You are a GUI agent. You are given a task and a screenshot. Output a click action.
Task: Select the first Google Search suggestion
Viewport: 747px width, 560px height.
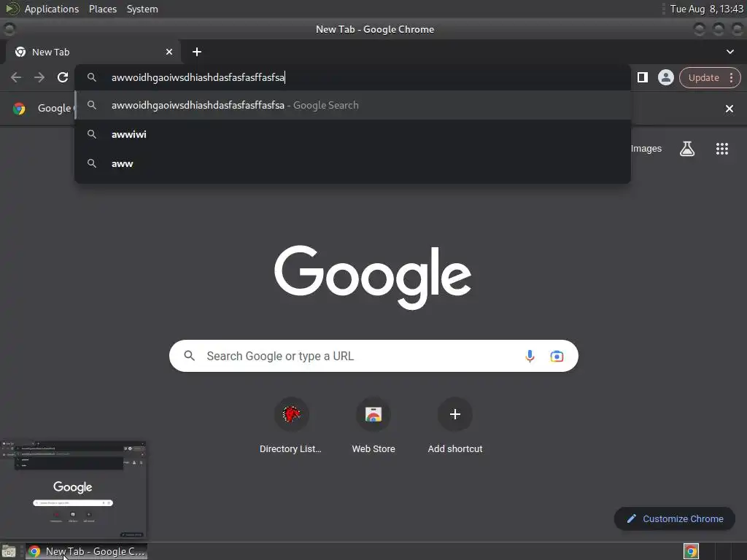point(353,105)
